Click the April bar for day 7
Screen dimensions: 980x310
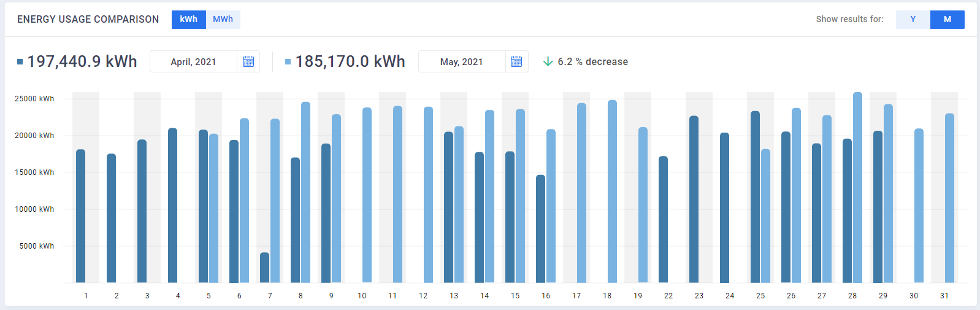(265, 268)
